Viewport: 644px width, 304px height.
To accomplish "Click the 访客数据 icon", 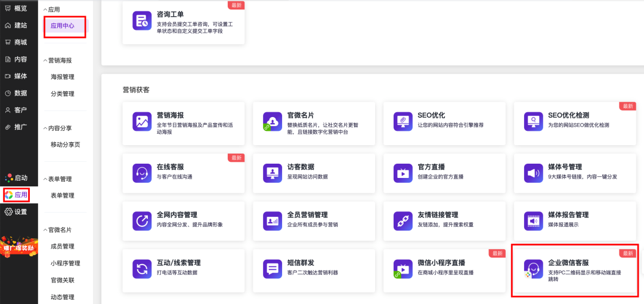I will pos(273,173).
